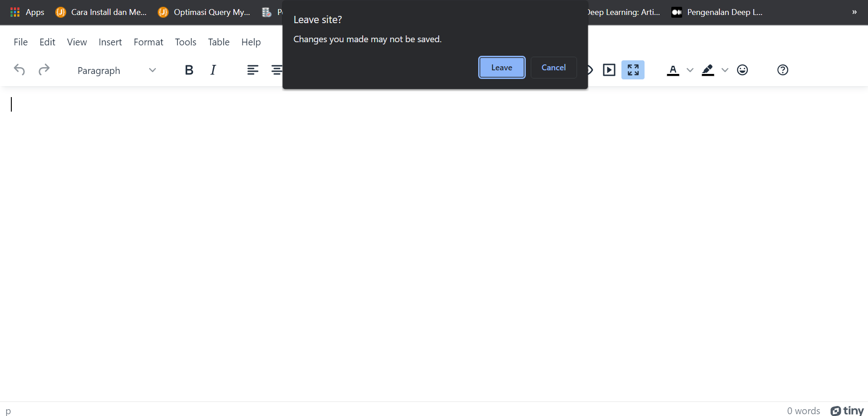The width and height of the screenshot is (868, 416).
Task: Open the Apps bookmark shortcut
Action: (x=27, y=12)
